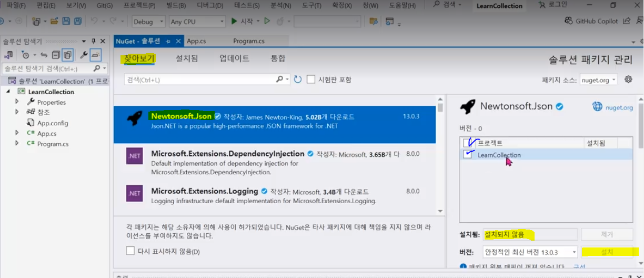The width and height of the screenshot is (644, 278).
Task: Select the 설치됨 installed tab
Action: click(187, 58)
